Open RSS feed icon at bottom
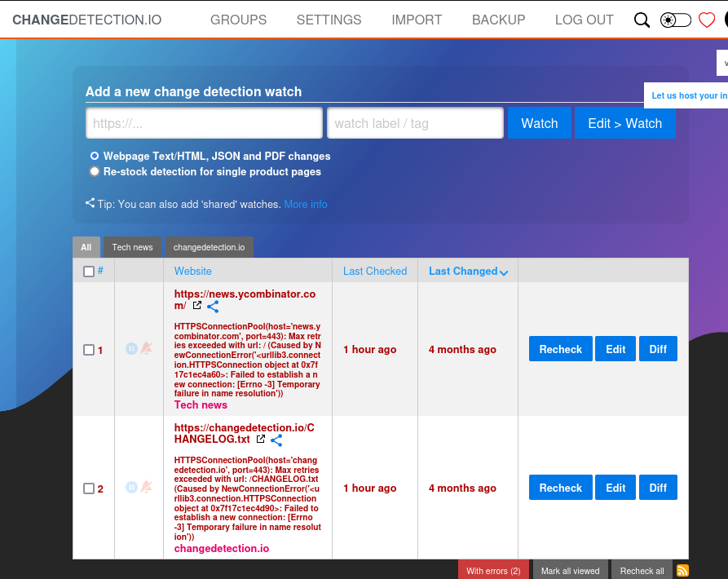Screen dimensions: 728x579 (x=682, y=571)
